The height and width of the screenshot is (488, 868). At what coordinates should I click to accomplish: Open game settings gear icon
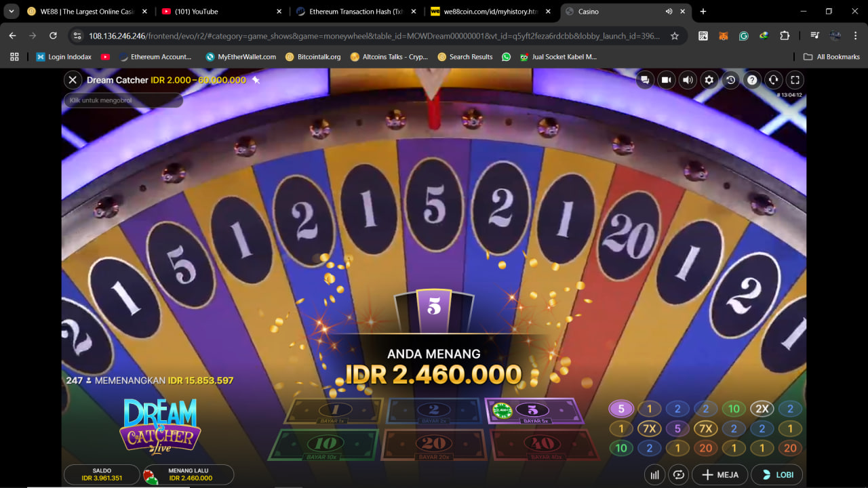click(x=709, y=80)
